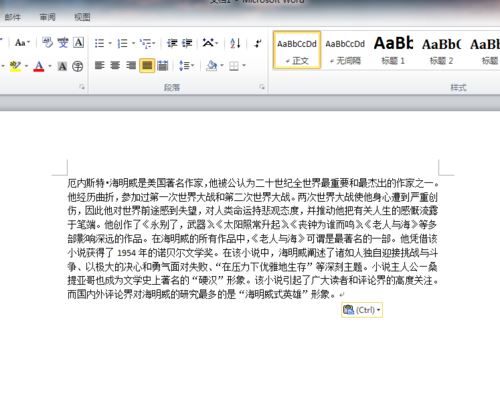Click the Clear Formatting eraser icon
Screen dimensions: 500x398
(47, 43)
